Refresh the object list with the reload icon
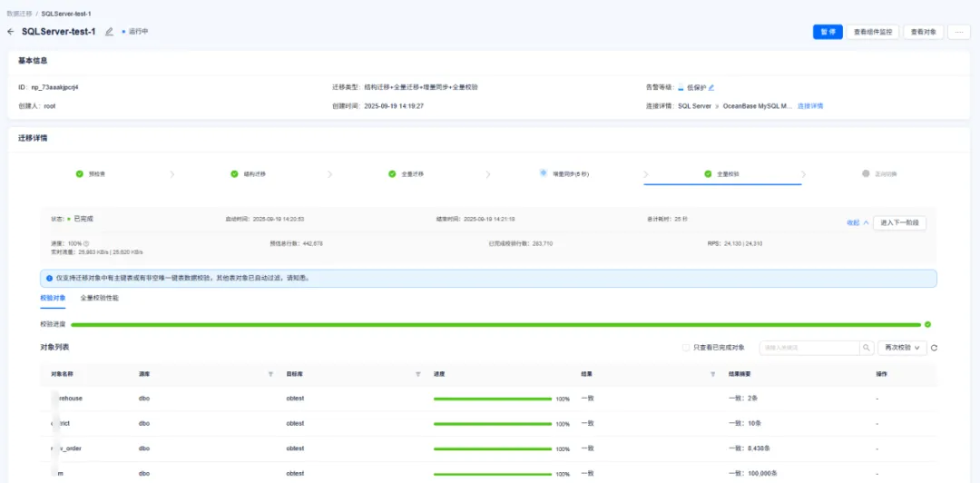 click(934, 348)
